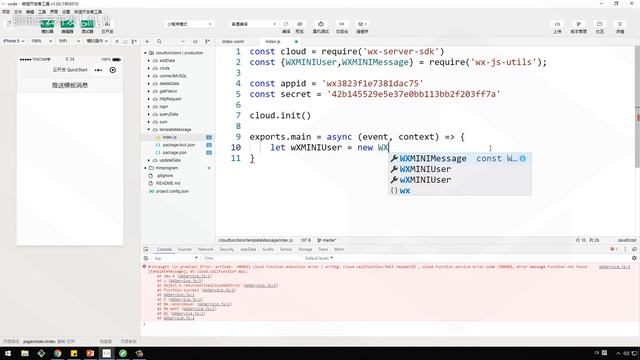Open the top context dropdown in console
Image resolution: width=640 pixels, height=360 pixels.
point(176,258)
